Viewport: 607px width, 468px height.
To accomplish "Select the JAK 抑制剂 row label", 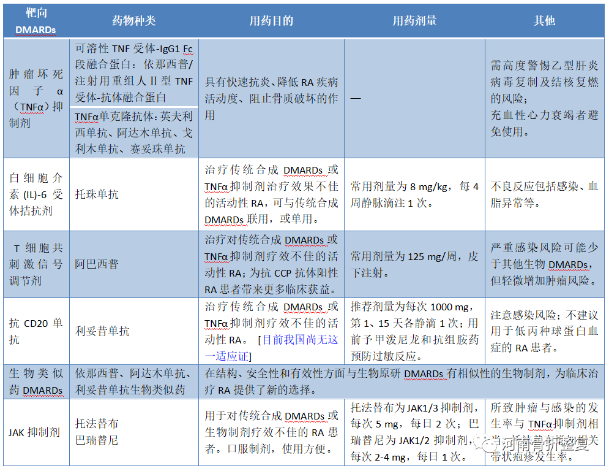I will (x=33, y=430).
